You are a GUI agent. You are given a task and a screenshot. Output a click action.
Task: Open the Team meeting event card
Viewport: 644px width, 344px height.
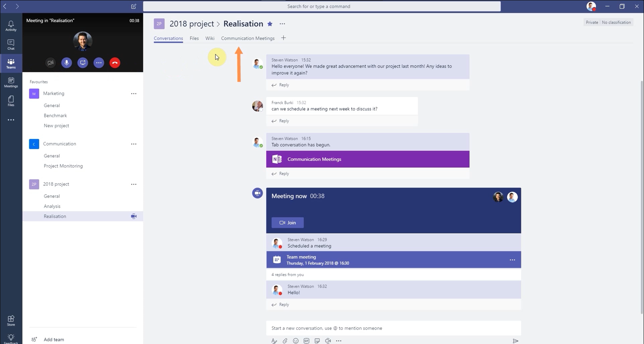[x=393, y=260]
